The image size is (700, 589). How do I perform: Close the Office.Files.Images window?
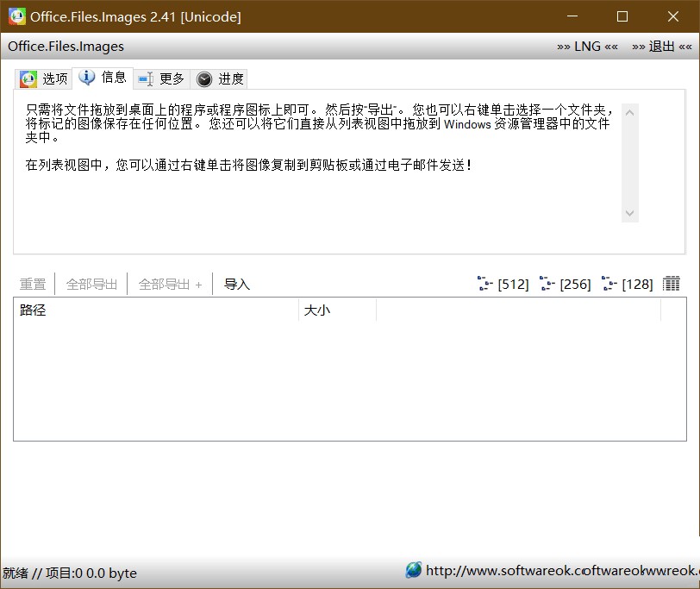coord(673,16)
